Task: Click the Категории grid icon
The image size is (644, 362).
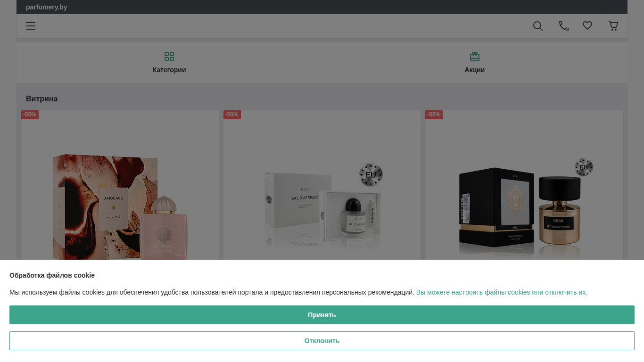Action: (169, 57)
